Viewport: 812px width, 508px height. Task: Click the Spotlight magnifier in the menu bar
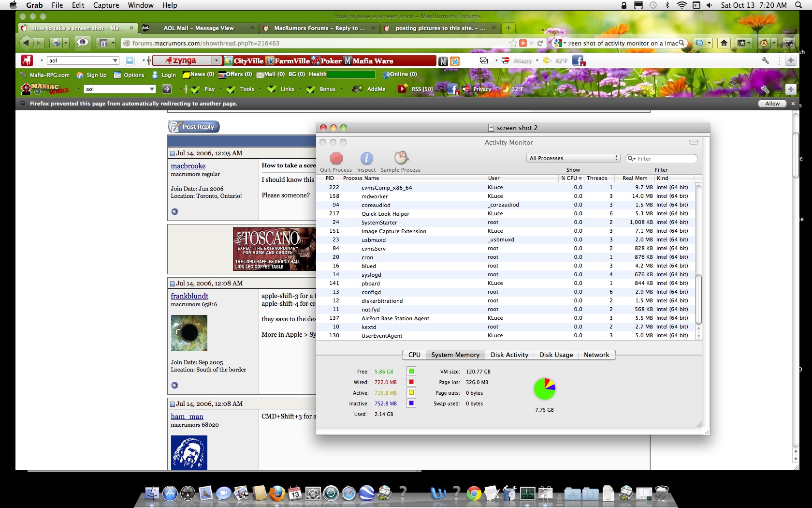point(798,5)
